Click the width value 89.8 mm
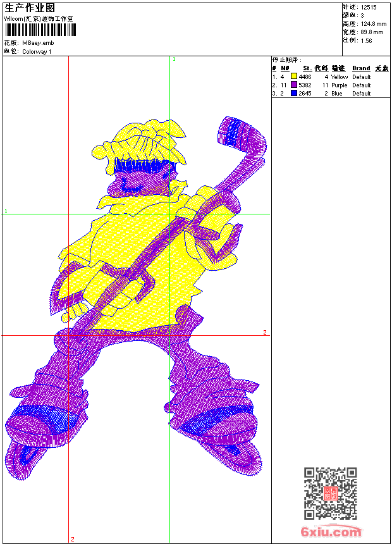Screen dimensions: 392x544 pos(372,32)
